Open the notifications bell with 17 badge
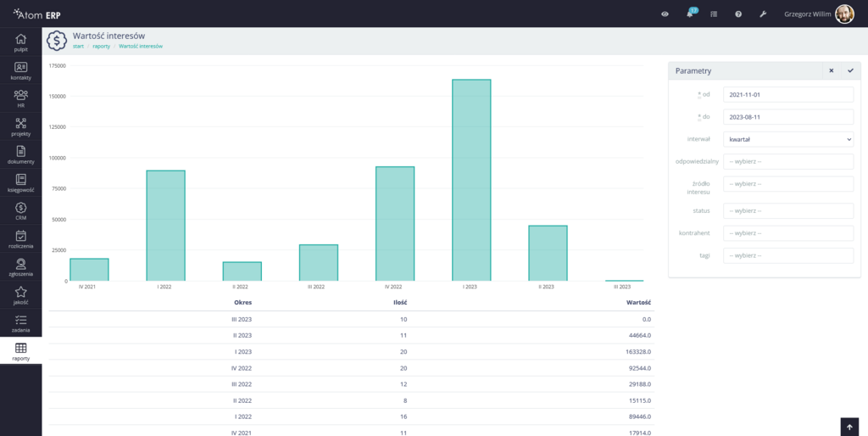This screenshot has width=868, height=436. click(690, 14)
